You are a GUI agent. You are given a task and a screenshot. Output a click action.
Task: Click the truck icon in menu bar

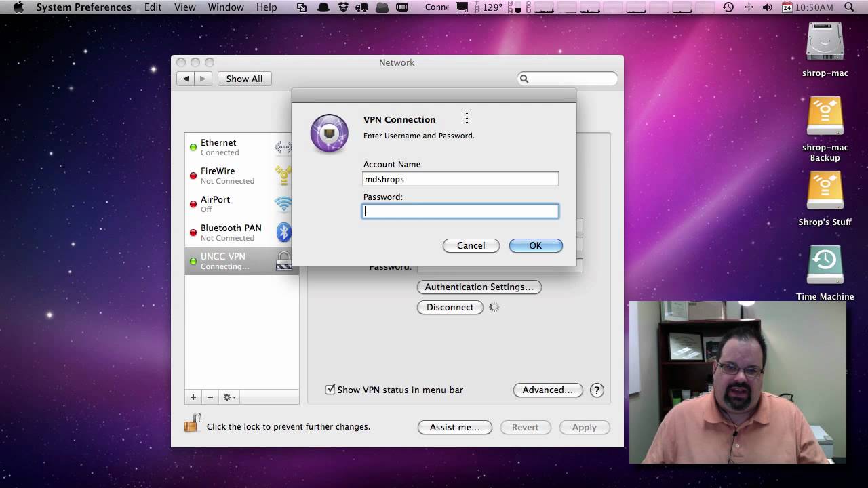(x=362, y=7)
